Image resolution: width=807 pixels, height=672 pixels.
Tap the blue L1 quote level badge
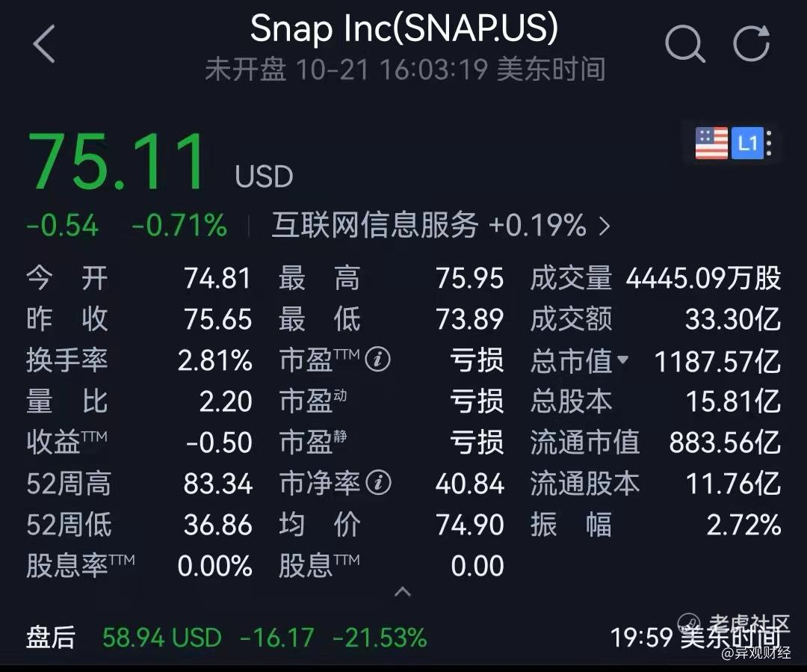746,144
